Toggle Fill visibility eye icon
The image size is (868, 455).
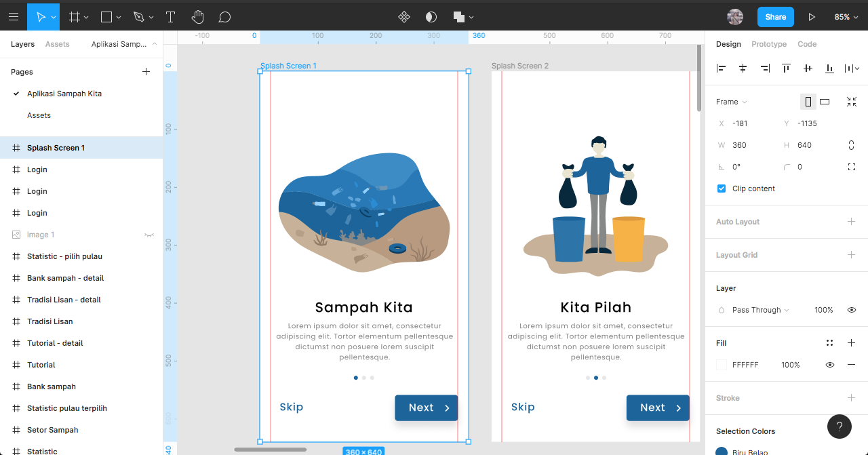[829, 365]
